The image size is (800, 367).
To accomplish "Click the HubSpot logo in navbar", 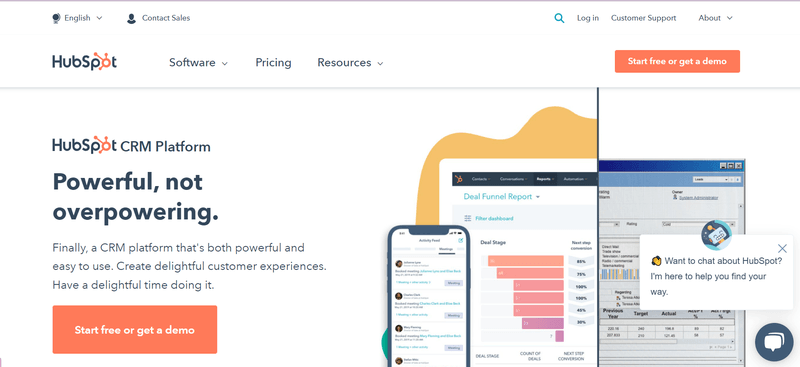I will tap(84, 62).
